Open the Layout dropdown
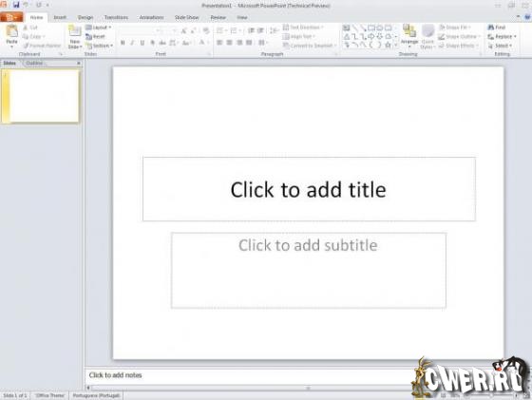 [x=99, y=28]
